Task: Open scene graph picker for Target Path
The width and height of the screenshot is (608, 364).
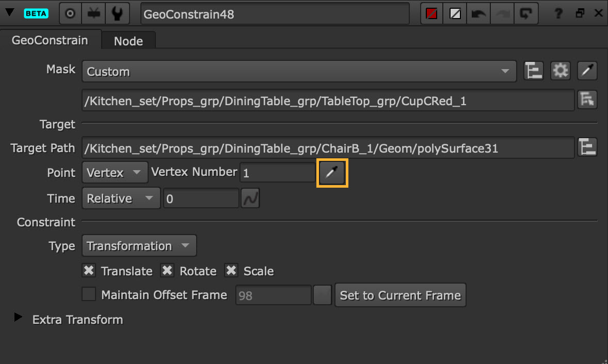Action: tap(587, 148)
